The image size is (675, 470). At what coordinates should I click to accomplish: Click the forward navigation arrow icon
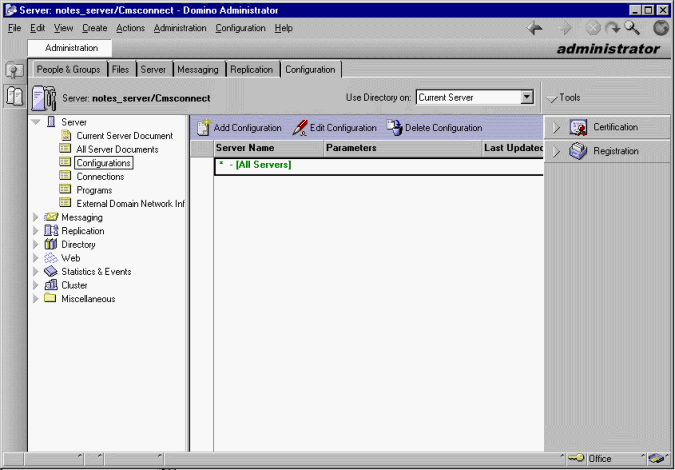[565, 28]
